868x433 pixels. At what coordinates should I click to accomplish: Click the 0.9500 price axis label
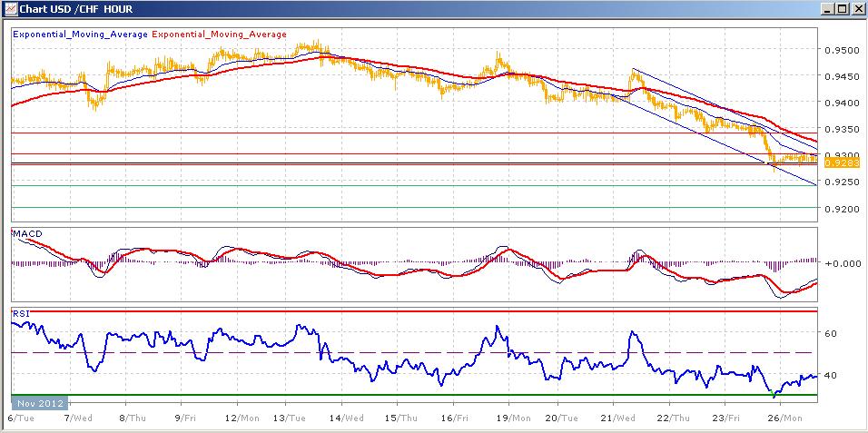pyautogui.click(x=839, y=50)
